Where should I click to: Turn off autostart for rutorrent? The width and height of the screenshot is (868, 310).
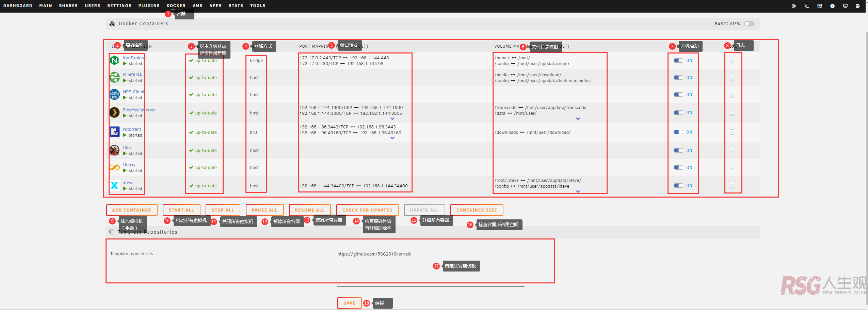pos(678,132)
